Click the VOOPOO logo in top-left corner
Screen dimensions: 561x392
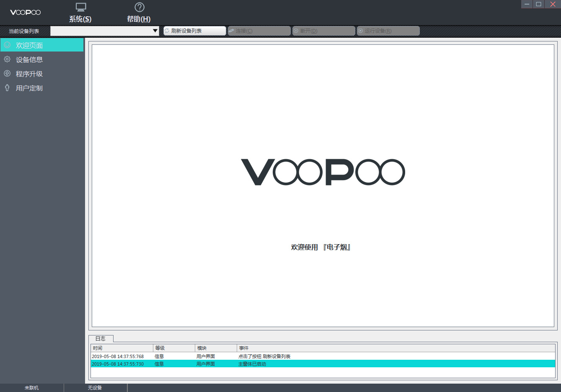(x=25, y=12)
